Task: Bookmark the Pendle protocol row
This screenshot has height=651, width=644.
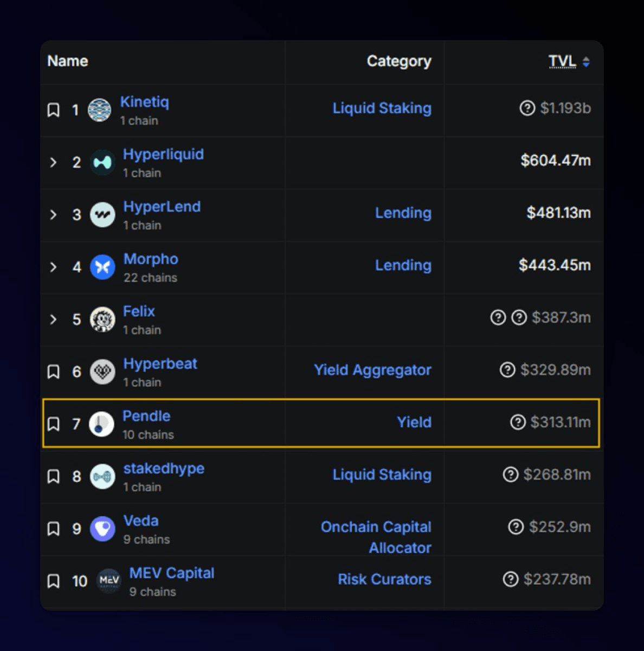Action: pos(53,424)
